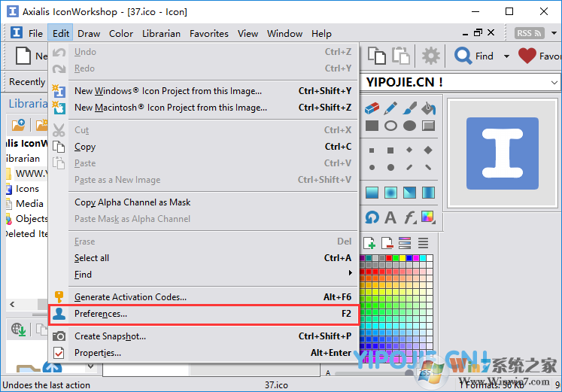The image size is (562, 392).
Task: Select the Text 'A' tool
Action: 390,217
